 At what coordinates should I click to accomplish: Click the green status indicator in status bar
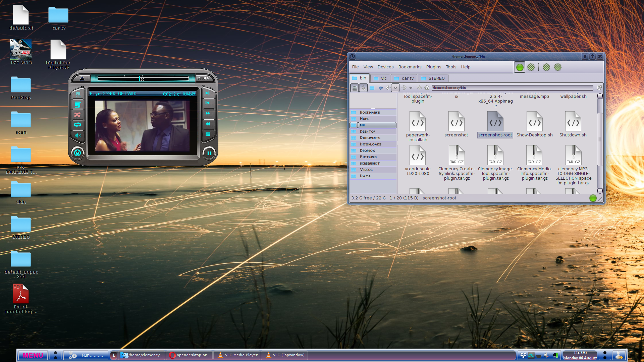(593, 198)
